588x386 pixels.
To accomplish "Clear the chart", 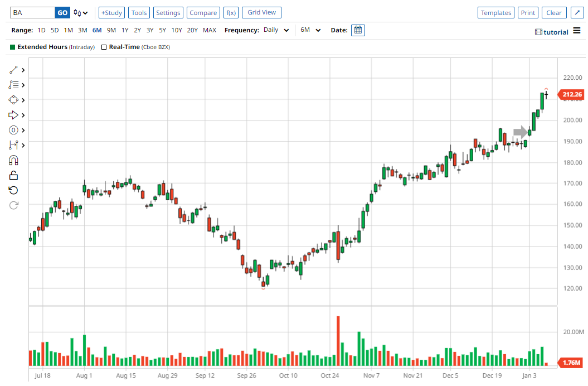I will pyautogui.click(x=554, y=13).
